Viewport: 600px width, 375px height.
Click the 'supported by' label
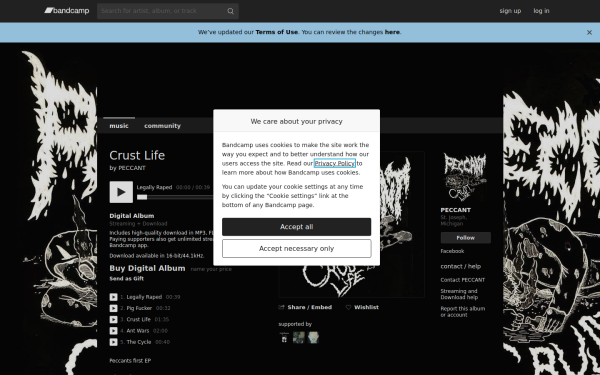pos(295,324)
